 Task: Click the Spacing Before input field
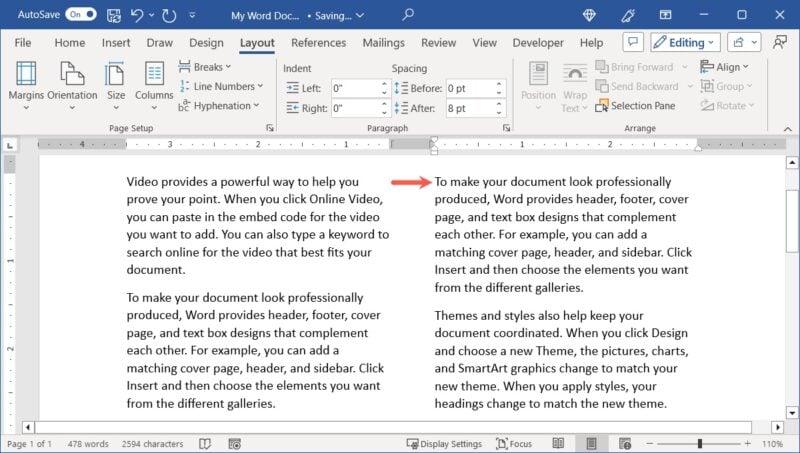(x=470, y=88)
